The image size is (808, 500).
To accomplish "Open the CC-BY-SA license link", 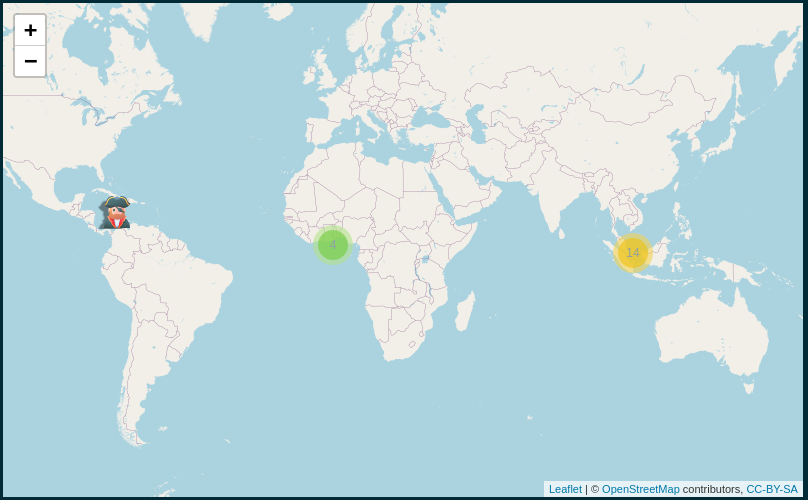I will pyautogui.click(x=771, y=489).
